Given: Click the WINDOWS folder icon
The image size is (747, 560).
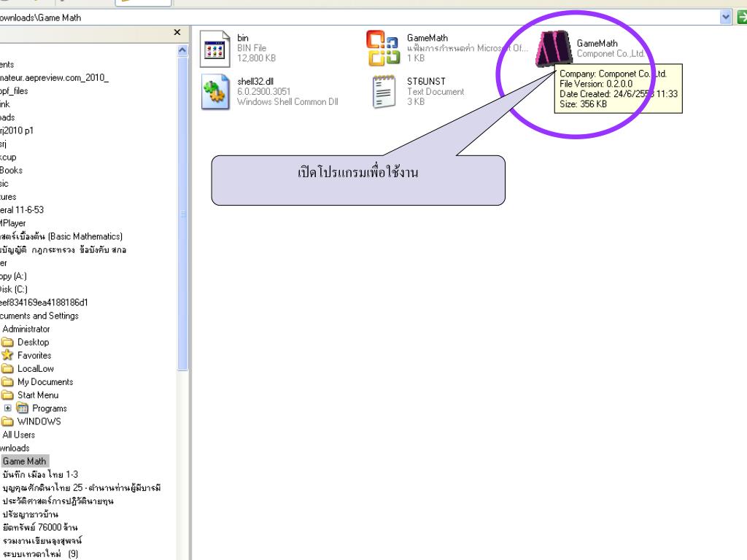Looking at the screenshot, I should click(x=7, y=421).
